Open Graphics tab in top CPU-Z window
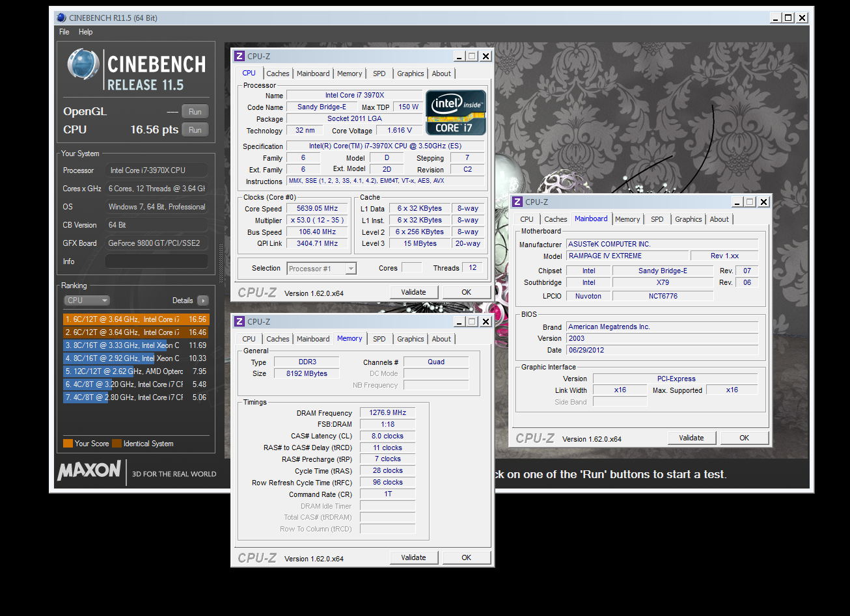 pos(411,74)
